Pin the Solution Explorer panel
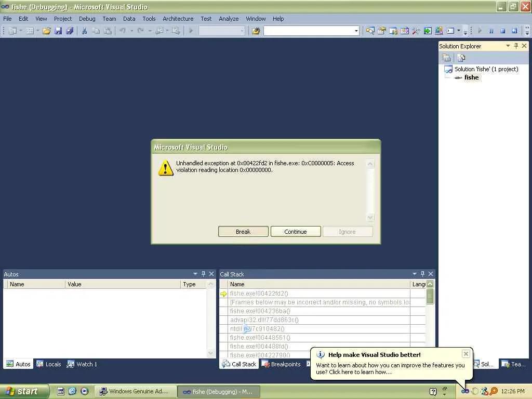 (x=516, y=46)
